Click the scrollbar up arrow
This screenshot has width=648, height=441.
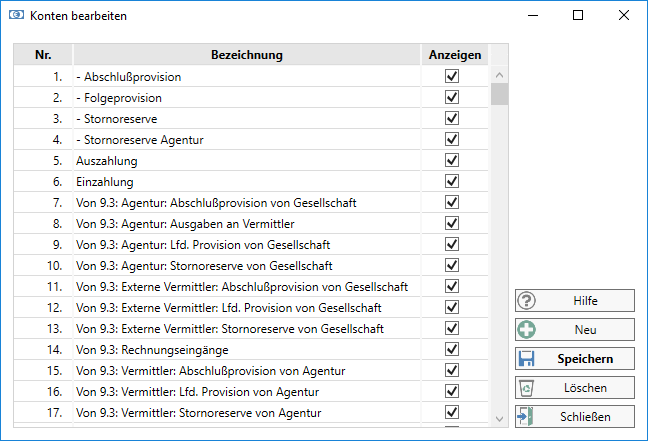click(500, 75)
